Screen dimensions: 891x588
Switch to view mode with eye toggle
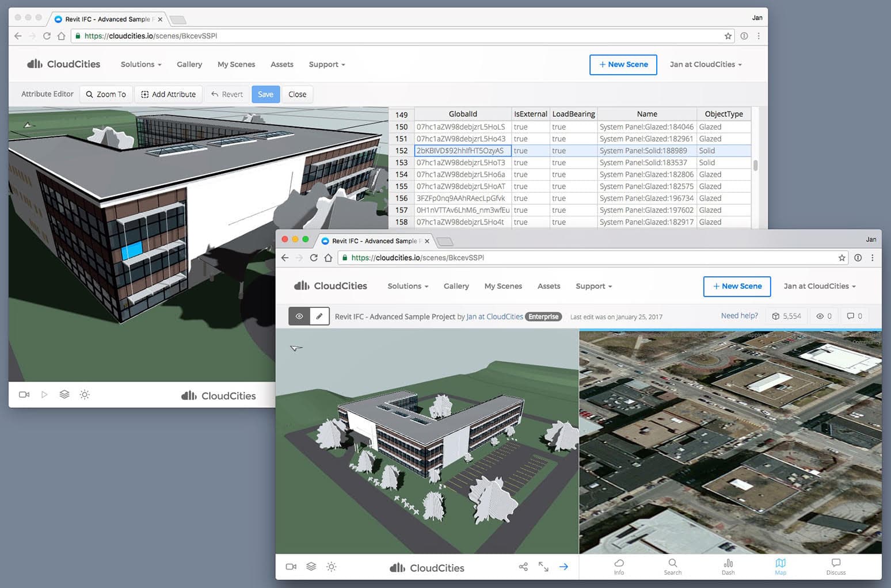299,316
